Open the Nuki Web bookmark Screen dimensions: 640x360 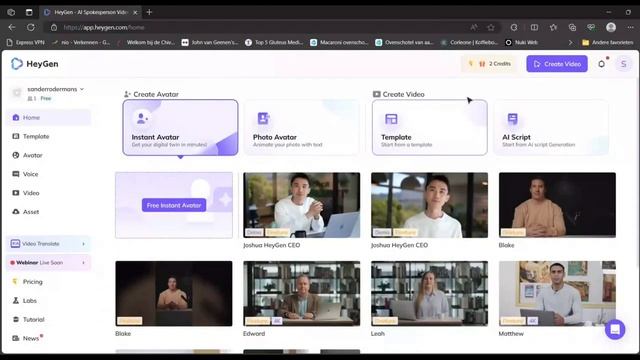522,42
